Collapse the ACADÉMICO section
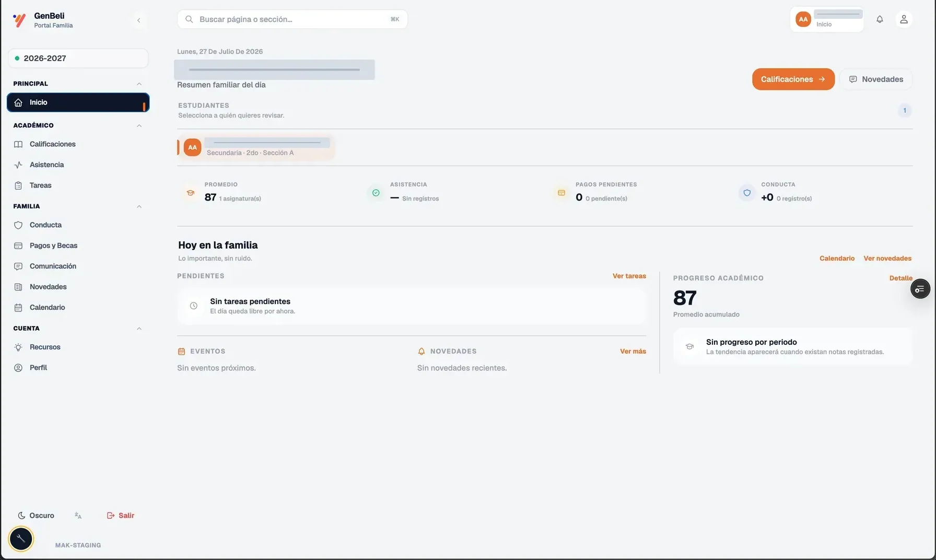Viewport: 936px width, 560px height. (139, 125)
